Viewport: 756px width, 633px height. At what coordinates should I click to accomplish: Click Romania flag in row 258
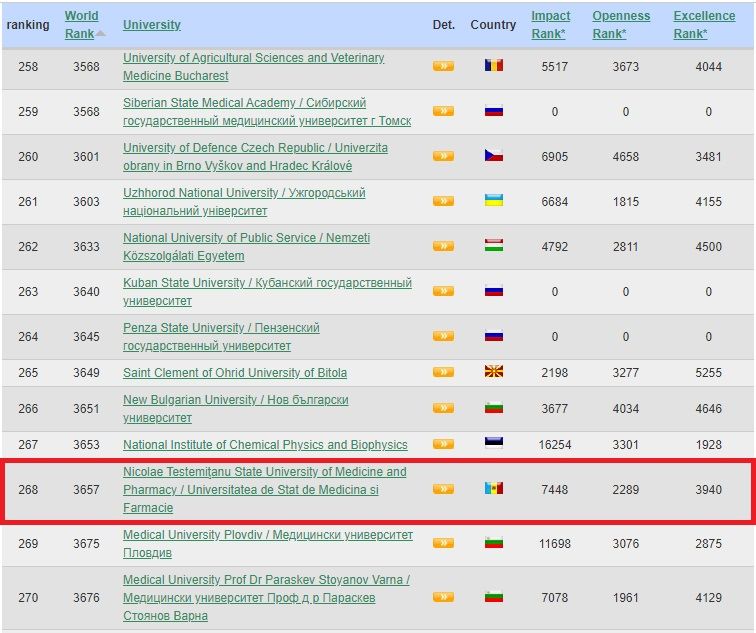[494, 66]
